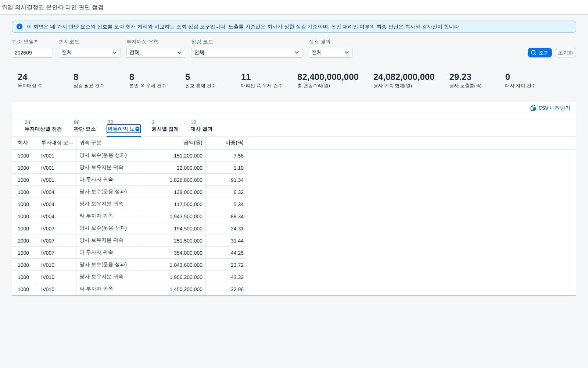
Task: Sort by the 금액(원) column header
Action: tap(173, 143)
